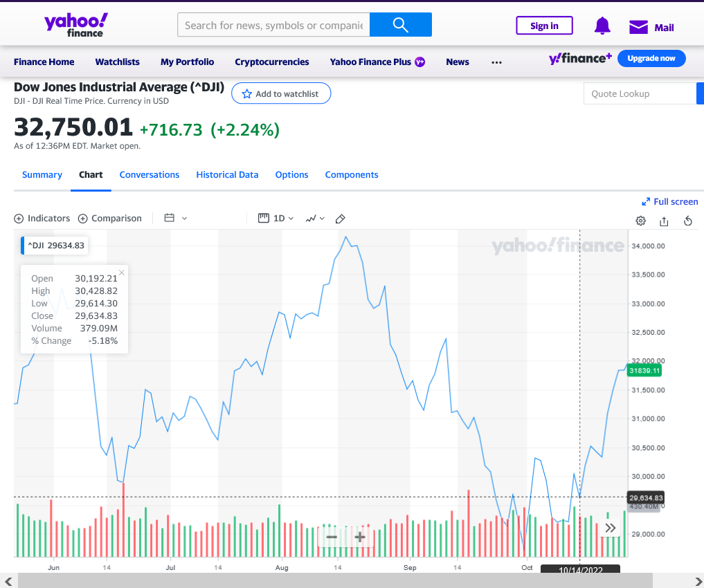Open chart settings gear
Image resolution: width=704 pixels, height=588 pixels.
641,221
